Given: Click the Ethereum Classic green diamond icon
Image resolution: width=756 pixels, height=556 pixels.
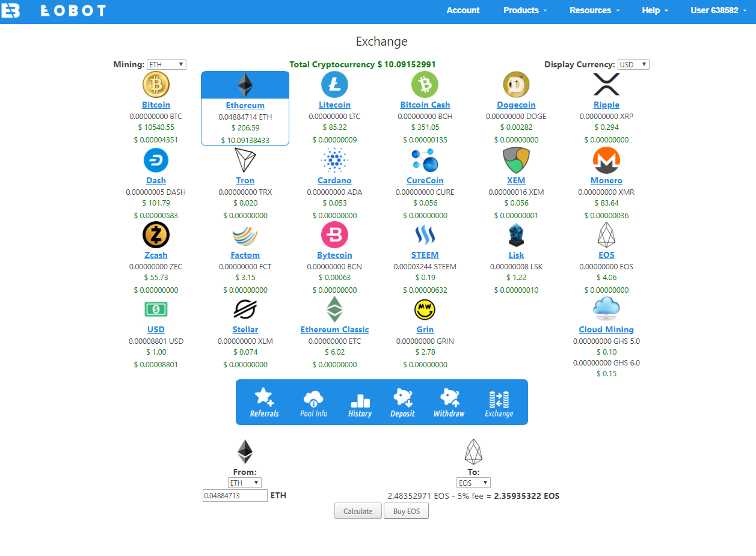Looking at the screenshot, I should click(334, 310).
